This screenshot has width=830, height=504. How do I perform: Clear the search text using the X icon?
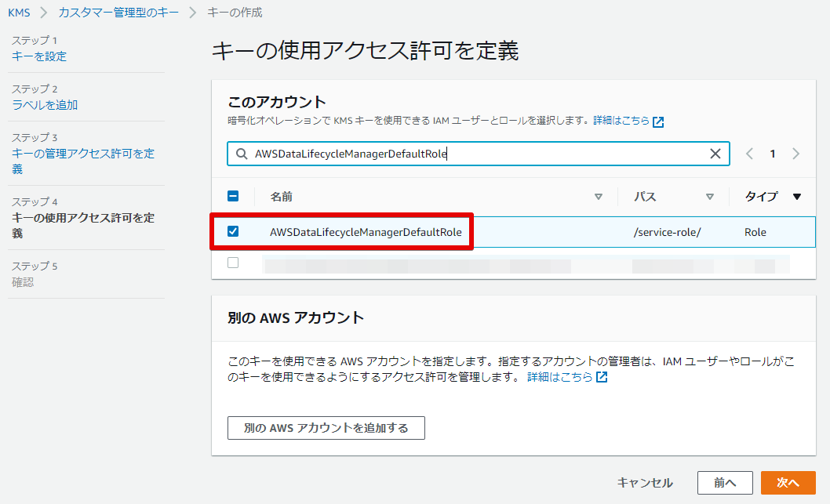[x=715, y=154]
